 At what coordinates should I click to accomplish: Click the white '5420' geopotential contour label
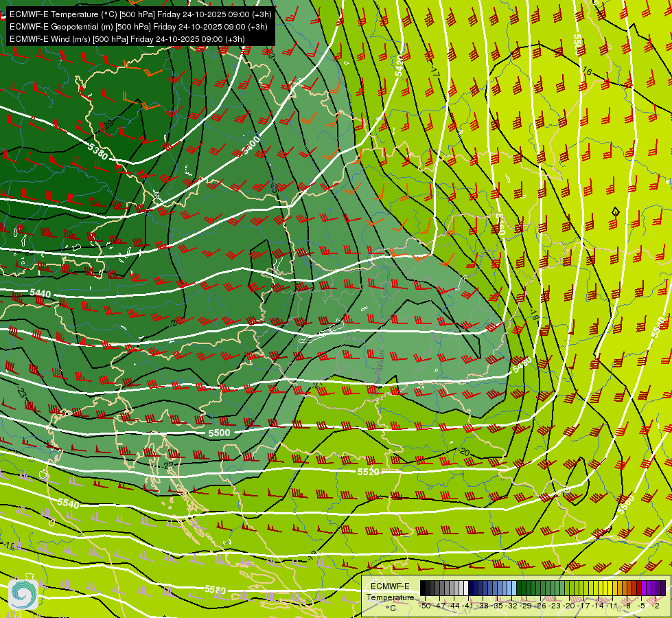pos(399,66)
